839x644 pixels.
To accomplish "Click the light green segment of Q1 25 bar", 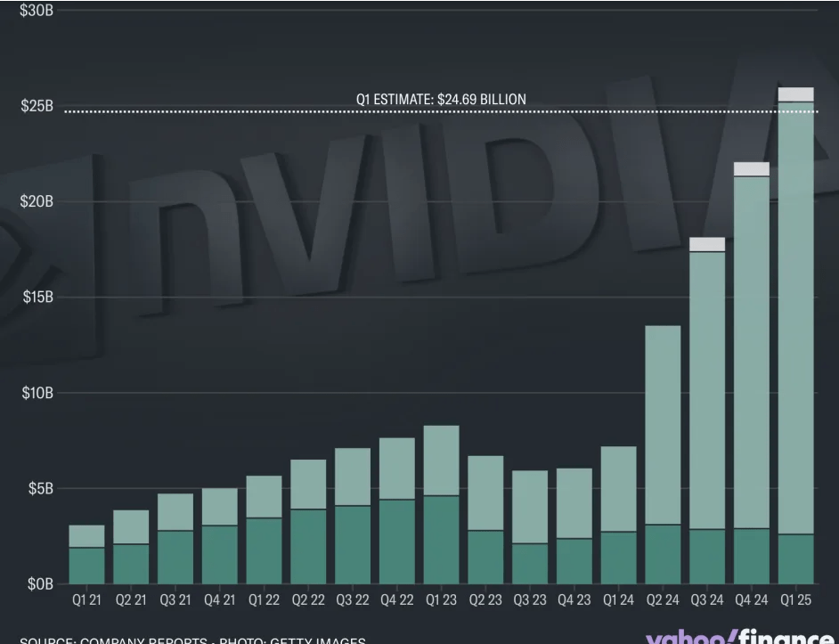I will pyautogui.click(x=796, y=318).
